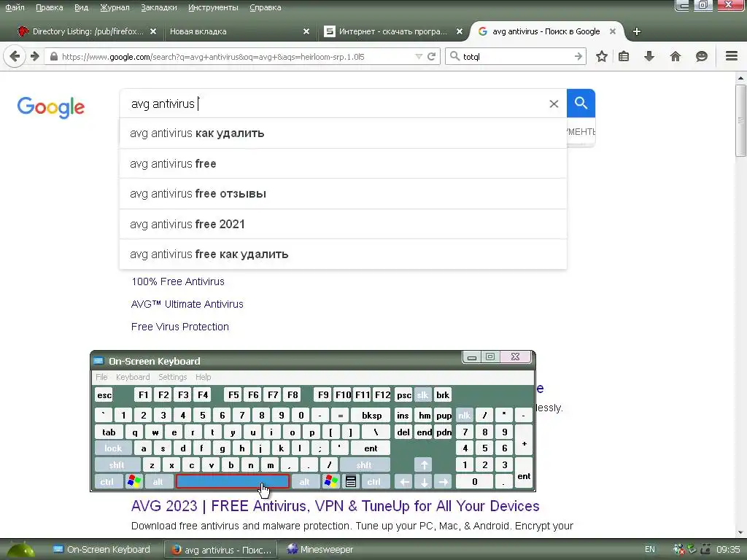Select suggestion avg antivirus как удалить
Image resolution: width=747 pixels, height=560 pixels.
coord(343,133)
